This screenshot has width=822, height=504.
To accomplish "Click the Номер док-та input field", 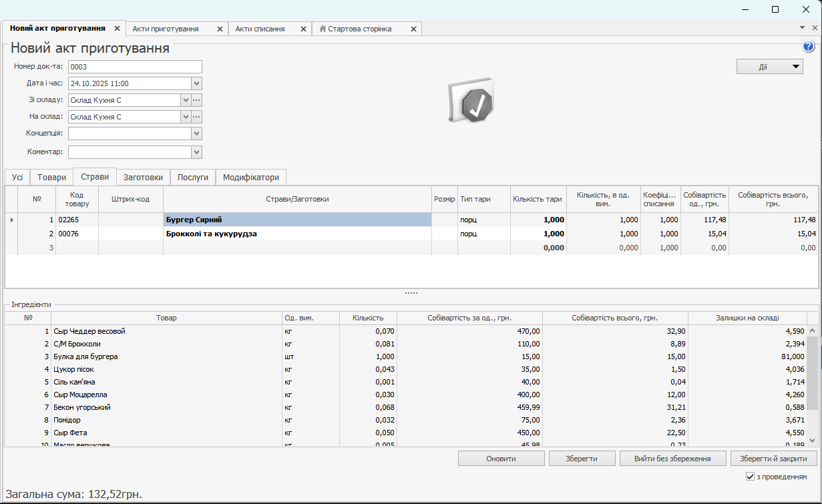I will (x=135, y=67).
